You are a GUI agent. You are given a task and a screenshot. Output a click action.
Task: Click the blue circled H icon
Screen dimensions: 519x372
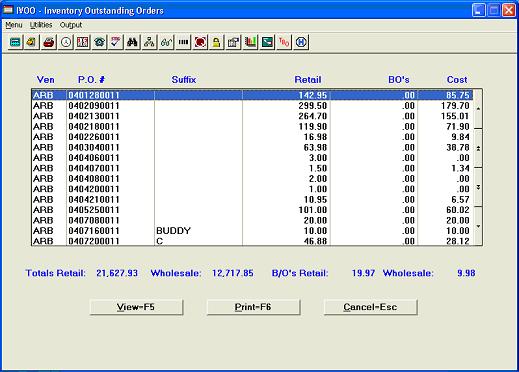click(301, 42)
